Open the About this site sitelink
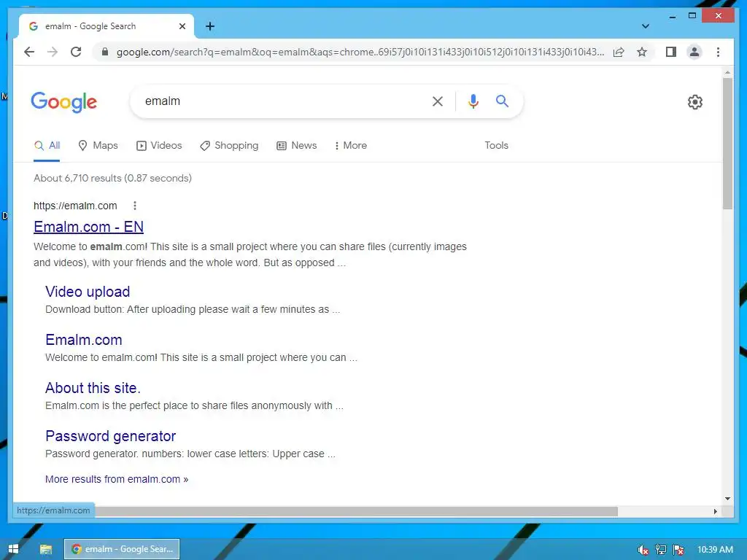Viewport: 747px width, 560px height. click(x=93, y=388)
